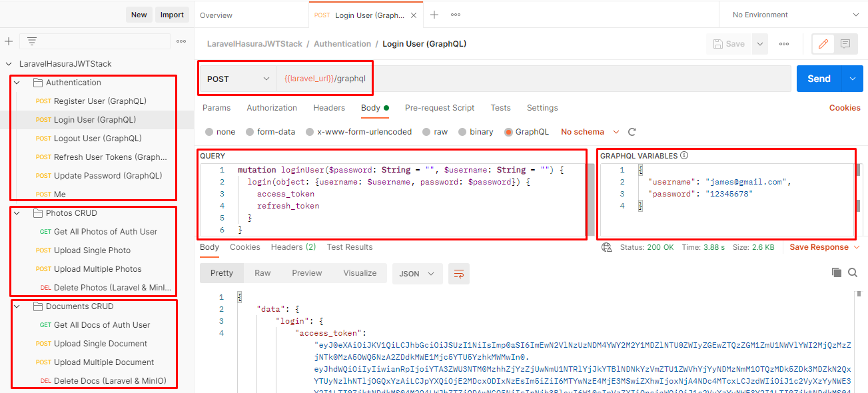Open the Tests tab
Viewport: 868px width, 393px height.
pyautogui.click(x=500, y=108)
